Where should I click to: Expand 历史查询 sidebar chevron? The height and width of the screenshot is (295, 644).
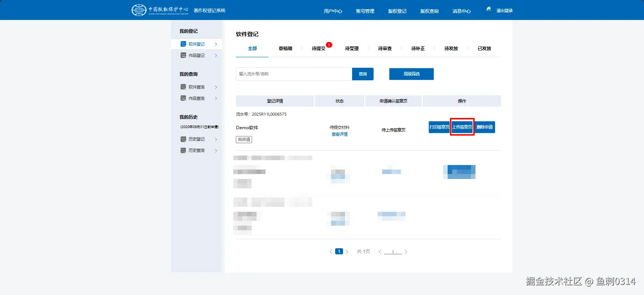coord(216,151)
